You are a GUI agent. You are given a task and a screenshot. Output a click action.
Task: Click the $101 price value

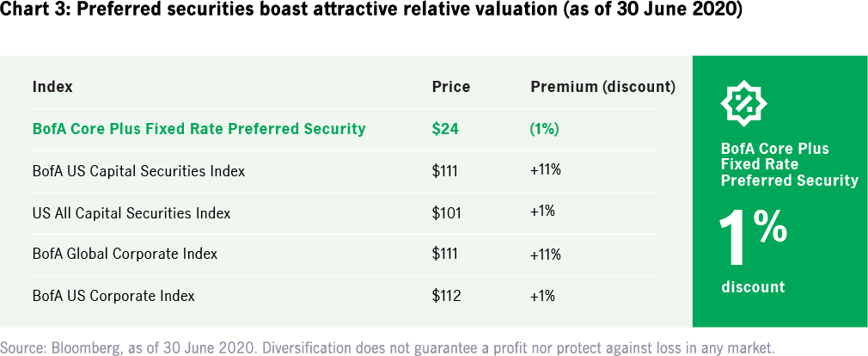446,212
